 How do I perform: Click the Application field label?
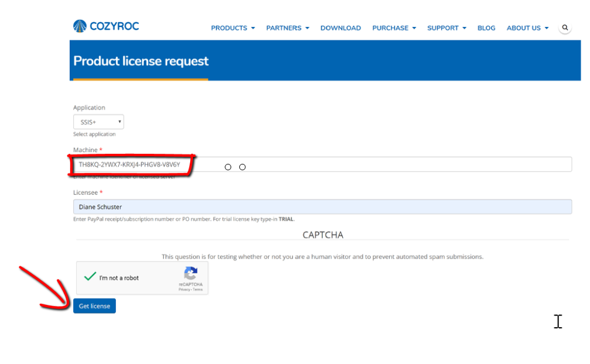coord(89,108)
